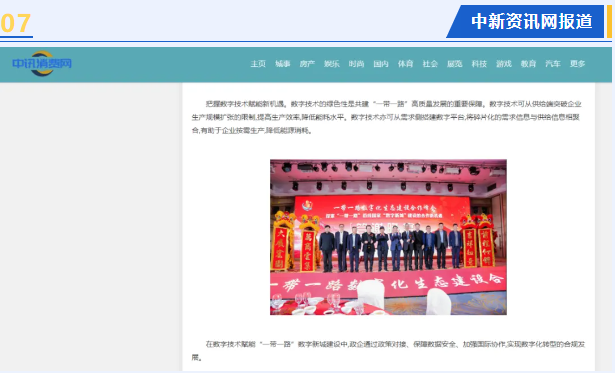This screenshot has width=615, height=373.
Task: Go to the 展览 exhibition section
Action: pos(455,64)
